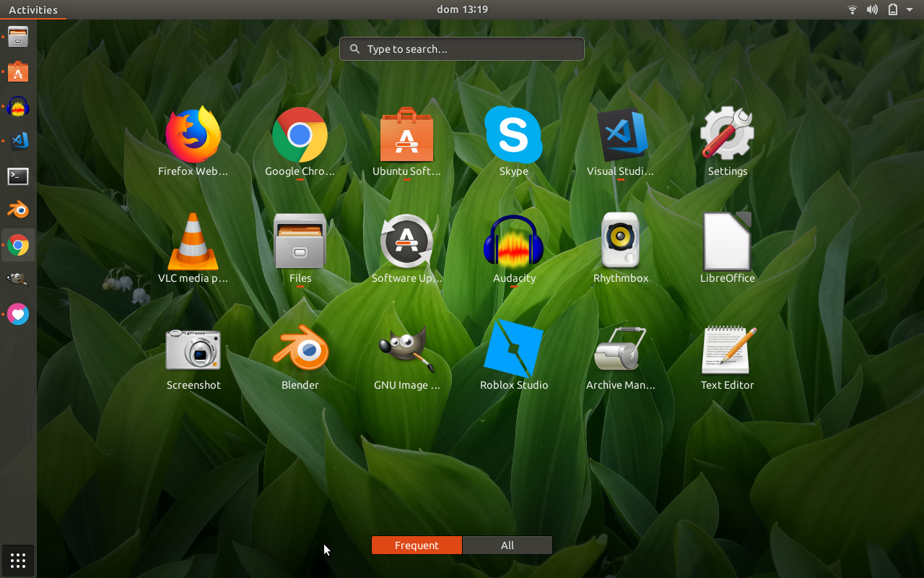Screen dimensions: 924x578
Task: Open Roblox Studio
Action: 513,356
